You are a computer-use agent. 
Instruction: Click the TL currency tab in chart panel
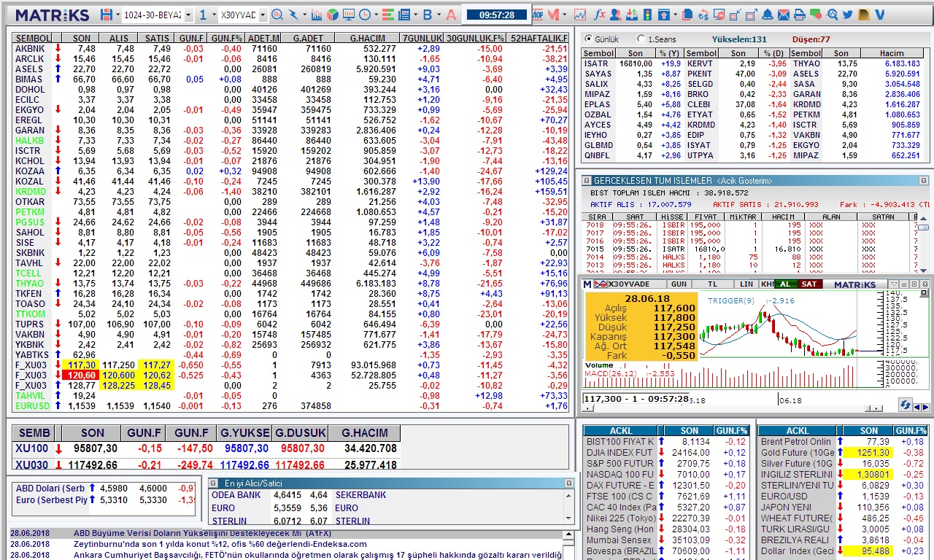click(712, 284)
